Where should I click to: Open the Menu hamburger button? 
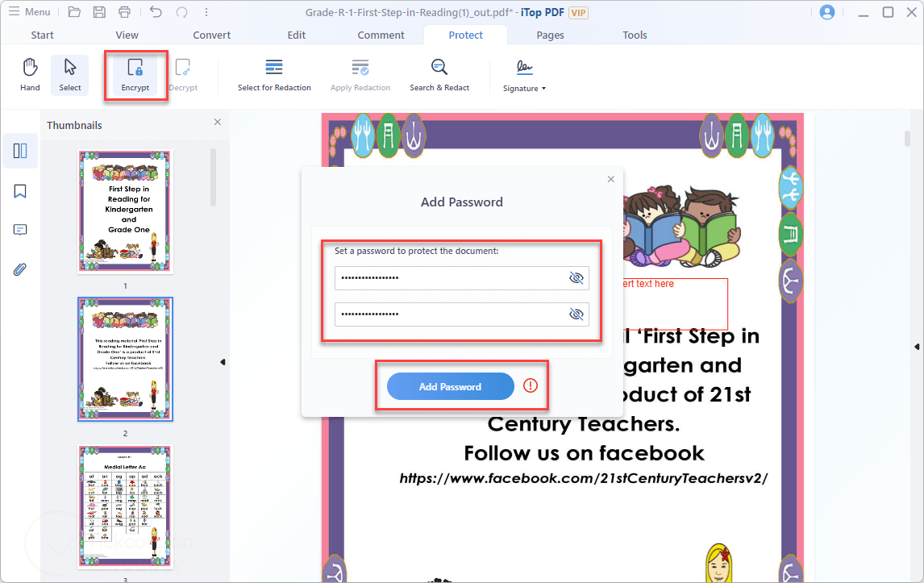click(x=30, y=12)
